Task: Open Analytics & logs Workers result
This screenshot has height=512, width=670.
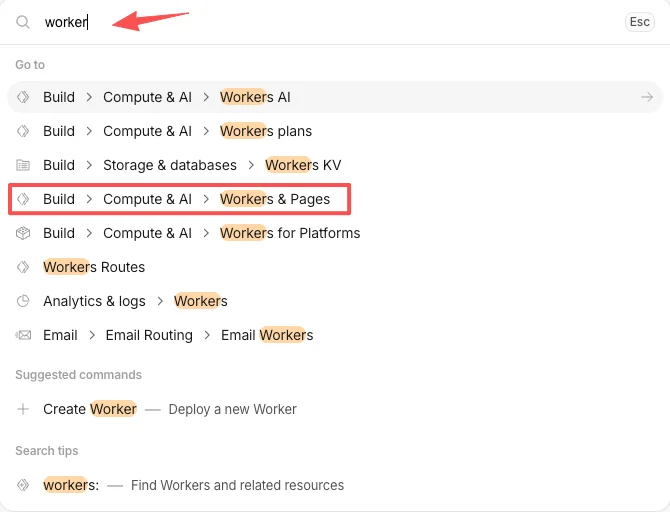Action: [335, 301]
